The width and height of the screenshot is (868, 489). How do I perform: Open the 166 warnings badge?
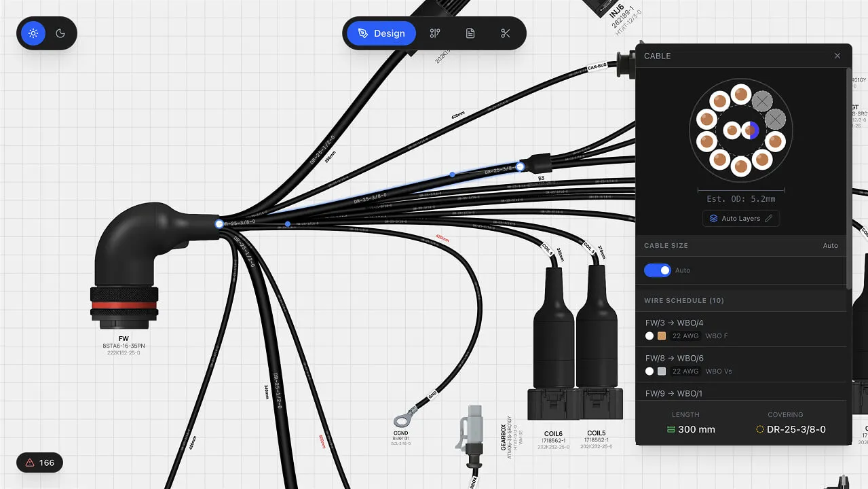tap(39, 463)
